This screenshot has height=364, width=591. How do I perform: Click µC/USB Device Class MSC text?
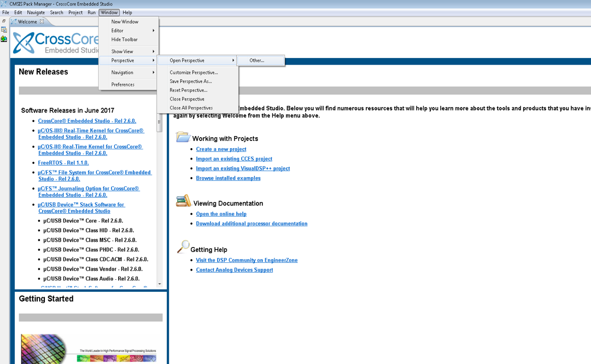90,240
